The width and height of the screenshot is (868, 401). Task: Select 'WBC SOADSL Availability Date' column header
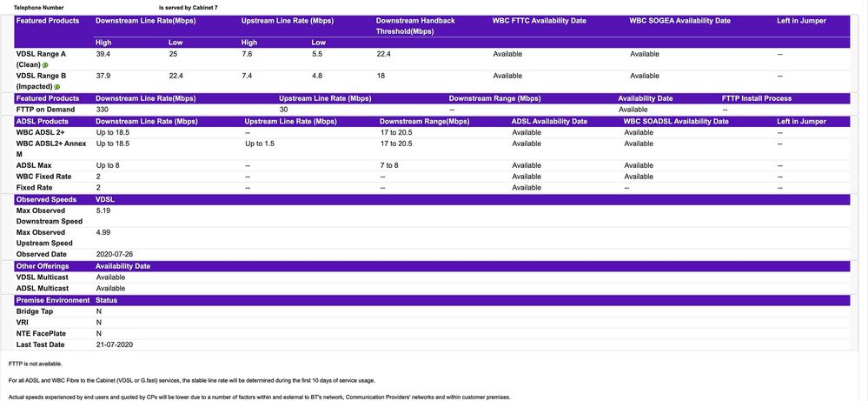[676, 121]
